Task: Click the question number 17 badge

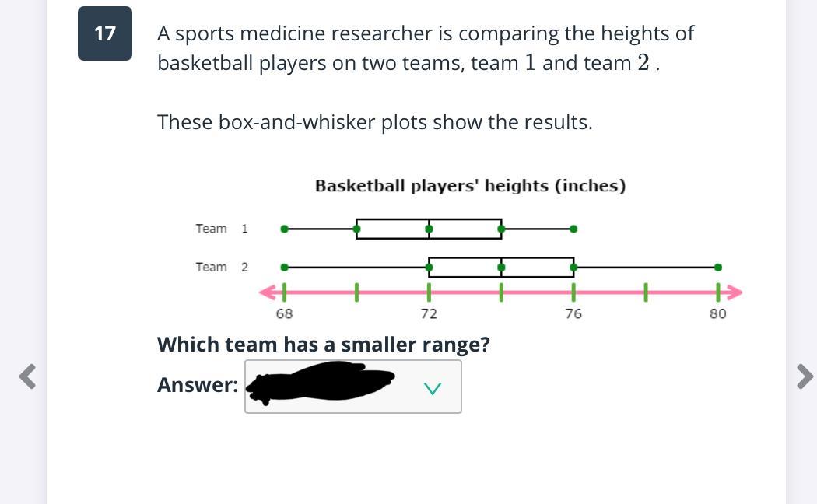Action: (105, 33)
